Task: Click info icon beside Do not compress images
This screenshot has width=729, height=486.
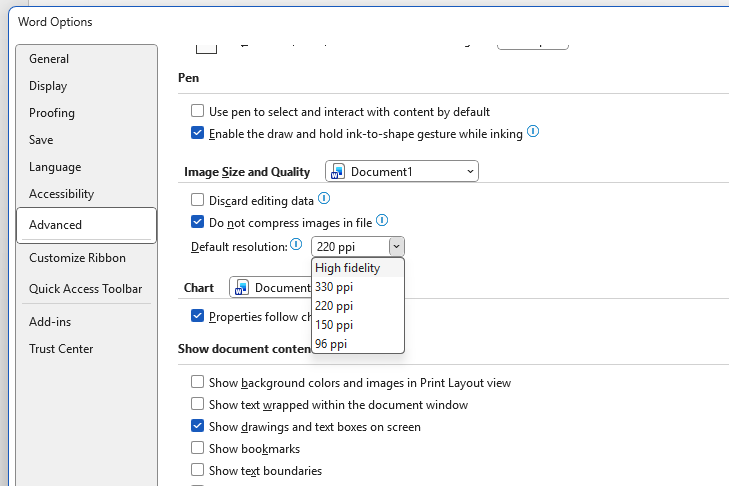Action: tap(381, 221)
